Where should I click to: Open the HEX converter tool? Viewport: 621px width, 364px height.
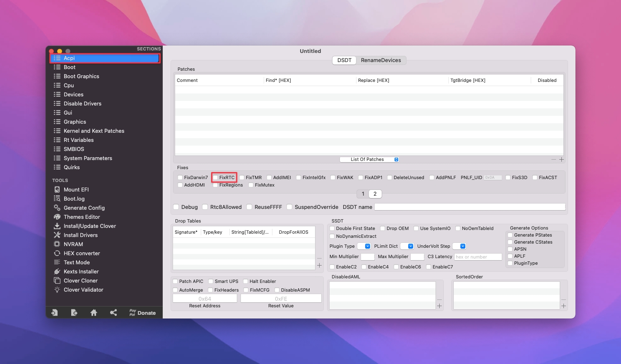click(x=82, y=253)
